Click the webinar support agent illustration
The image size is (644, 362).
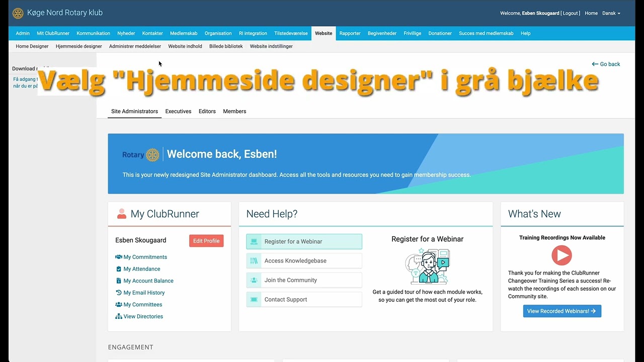(x=428, y=266)
